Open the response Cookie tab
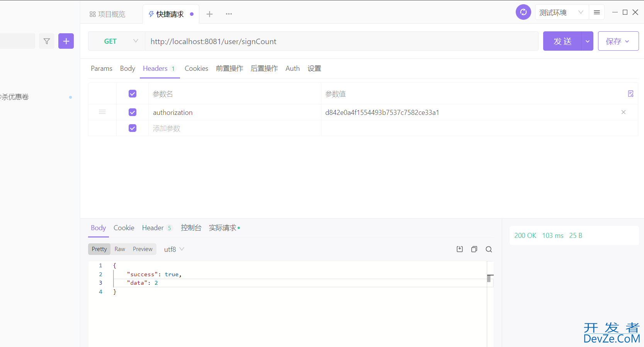644x347 pixels. point(124,228)
